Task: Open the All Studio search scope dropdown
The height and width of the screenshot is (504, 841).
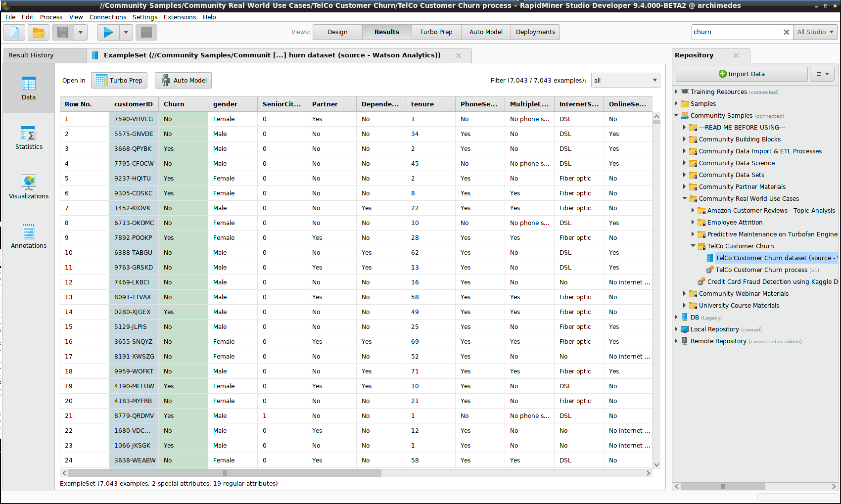Action: (815, 32)
